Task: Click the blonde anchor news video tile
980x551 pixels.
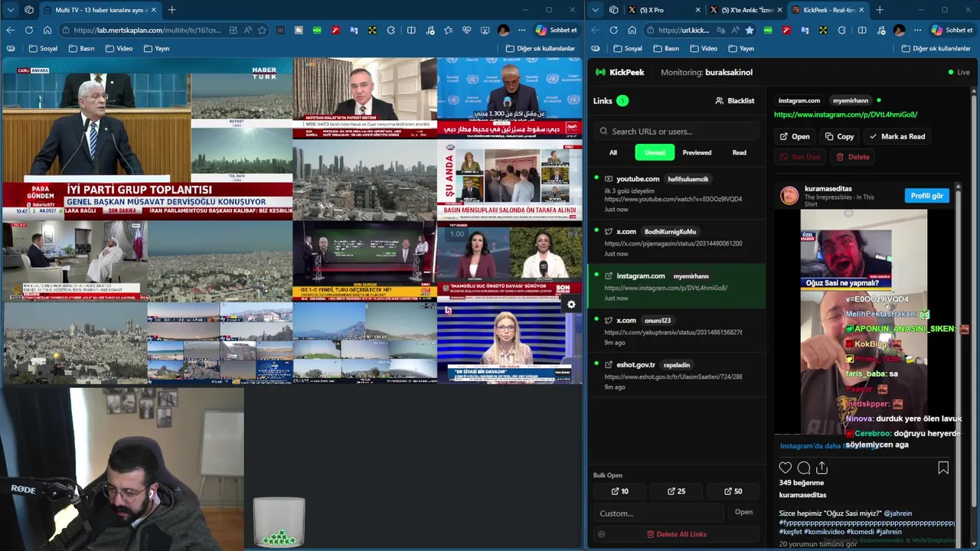Action: tap(509, 343)
